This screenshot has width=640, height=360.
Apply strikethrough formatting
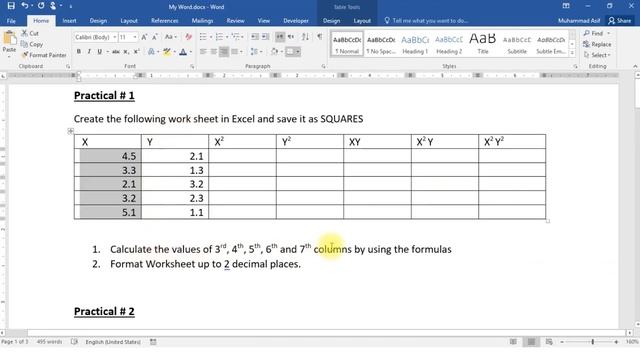(x=116, y=52)
